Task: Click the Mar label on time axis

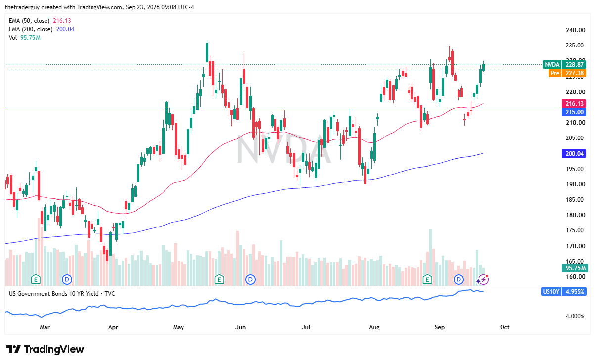Action: [45, 327]
